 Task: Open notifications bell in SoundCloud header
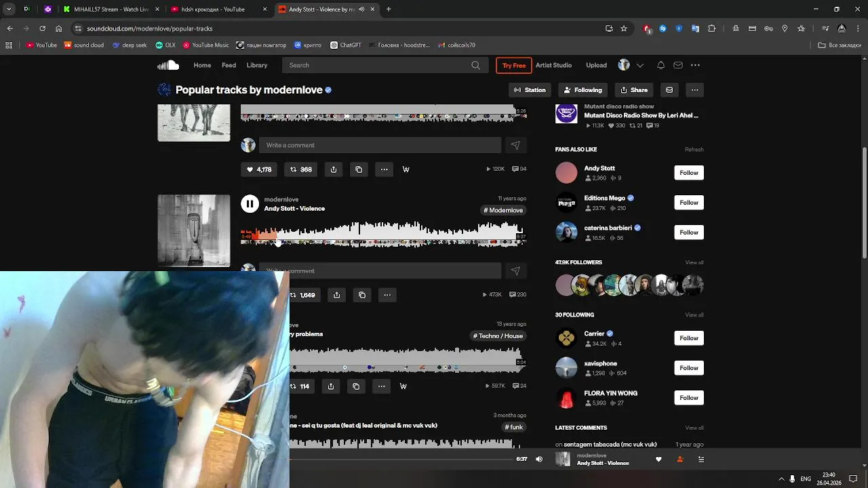660,65
